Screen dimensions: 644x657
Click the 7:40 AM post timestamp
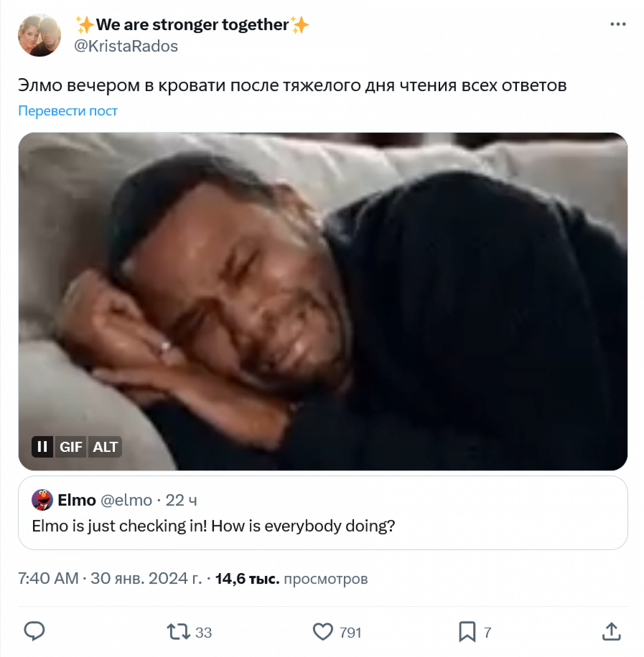(49, 578)
